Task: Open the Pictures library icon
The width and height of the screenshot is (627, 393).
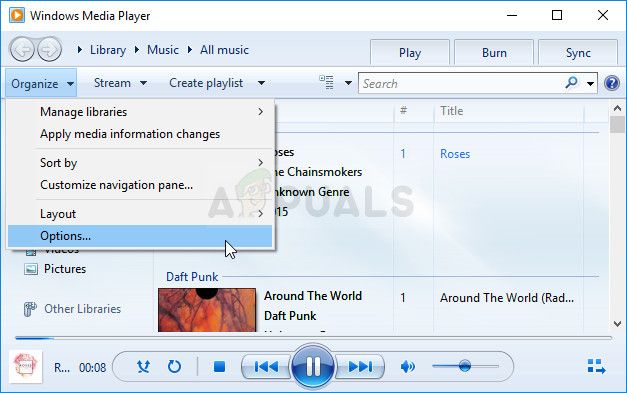Action: [31, 269]
